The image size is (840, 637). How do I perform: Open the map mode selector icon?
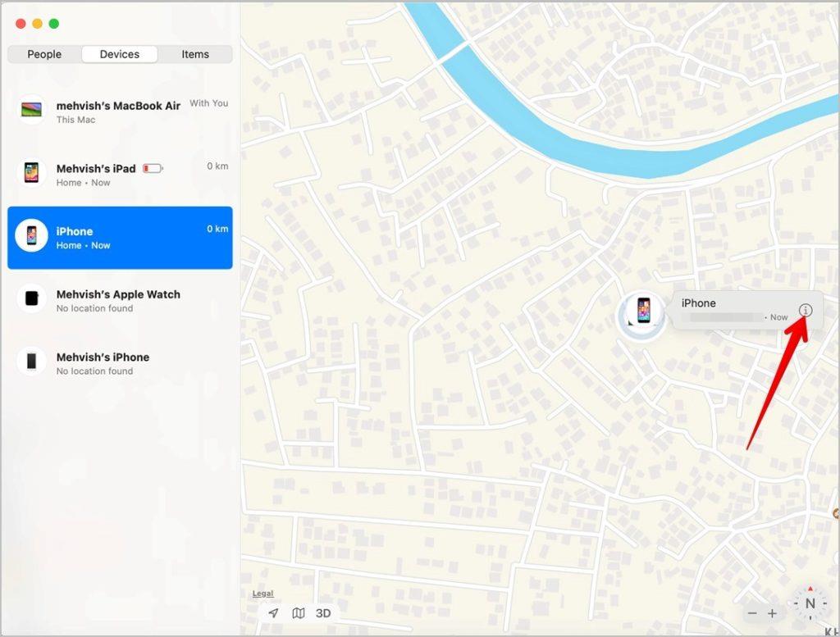299,613
